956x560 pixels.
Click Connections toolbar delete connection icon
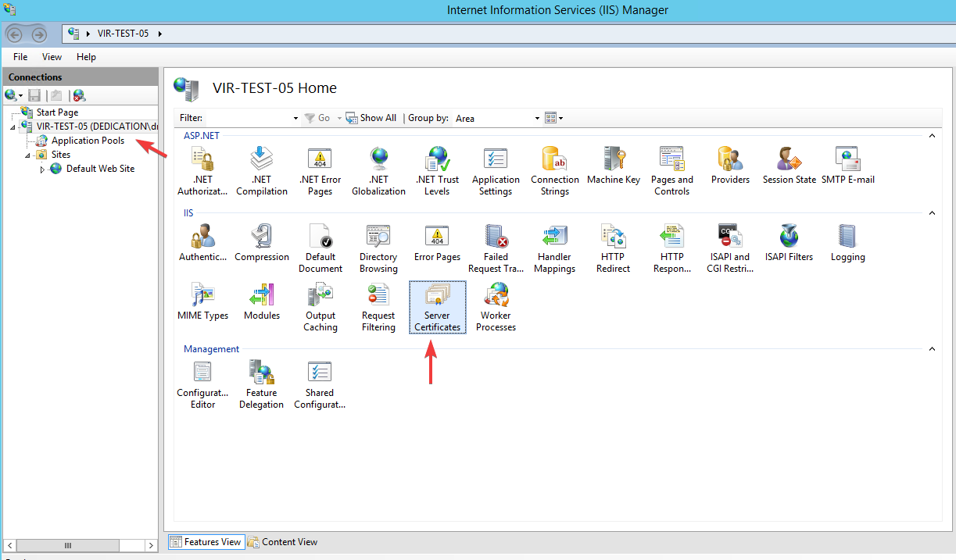[79, 95]
